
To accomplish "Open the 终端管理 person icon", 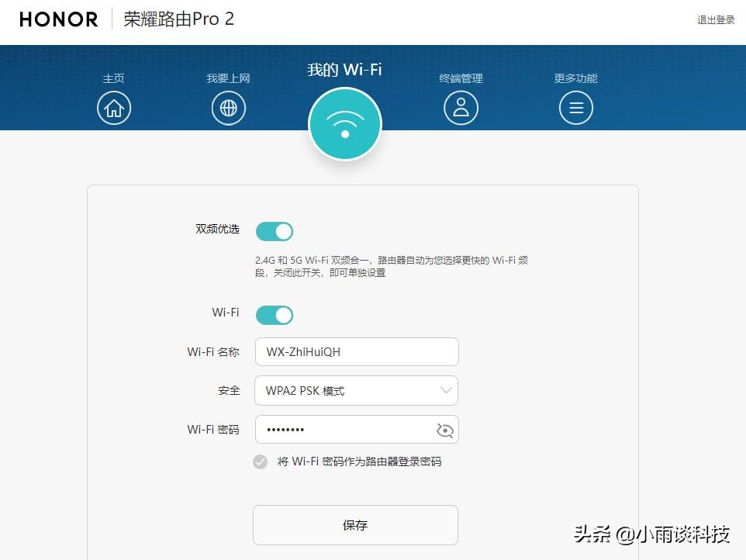I will point(461,108).
